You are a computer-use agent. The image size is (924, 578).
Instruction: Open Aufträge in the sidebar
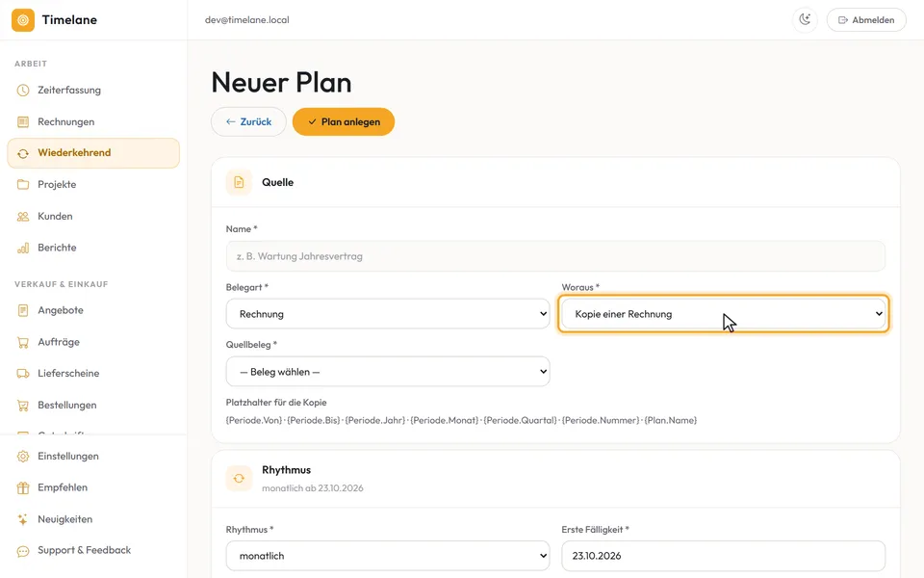point(93,342)
